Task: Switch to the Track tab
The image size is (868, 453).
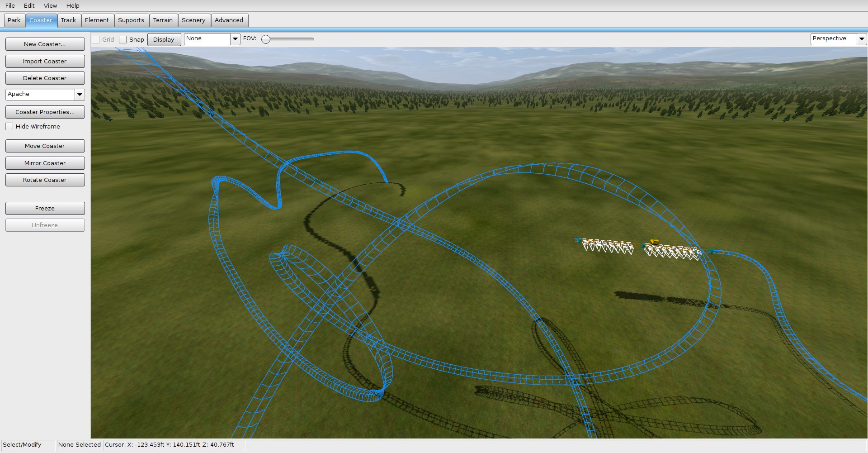Action: (x=69, y=20)
